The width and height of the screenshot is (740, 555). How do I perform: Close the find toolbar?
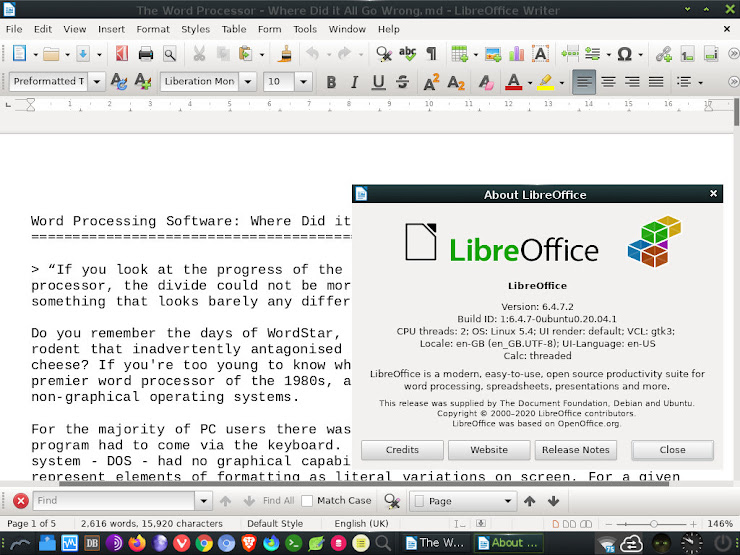(x=20, y=501)
